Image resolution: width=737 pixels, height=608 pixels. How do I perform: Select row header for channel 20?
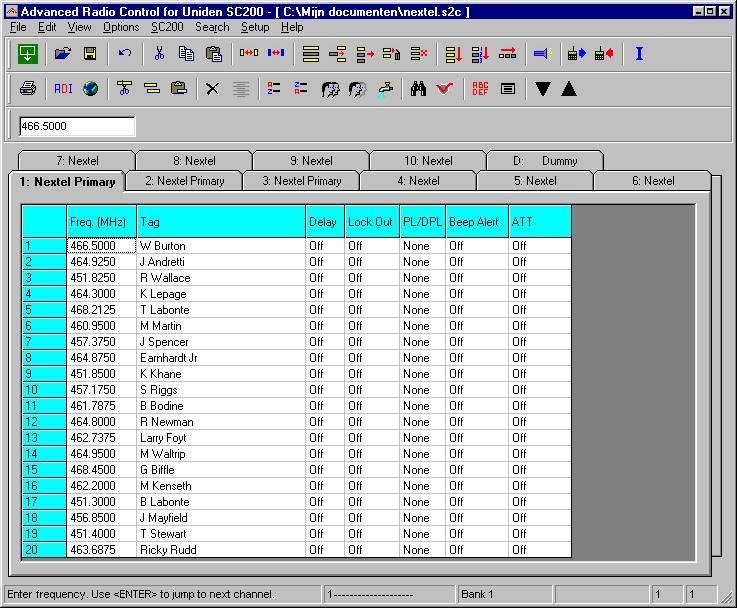coord(44,549)
